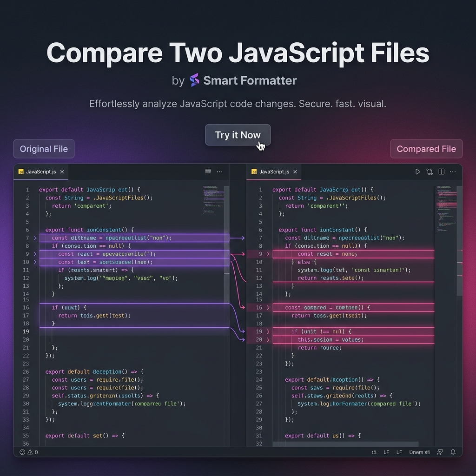Click the feedback person icon in status bar
The height and width of the screenshot is (476, 476).
[x=440, y=452]
